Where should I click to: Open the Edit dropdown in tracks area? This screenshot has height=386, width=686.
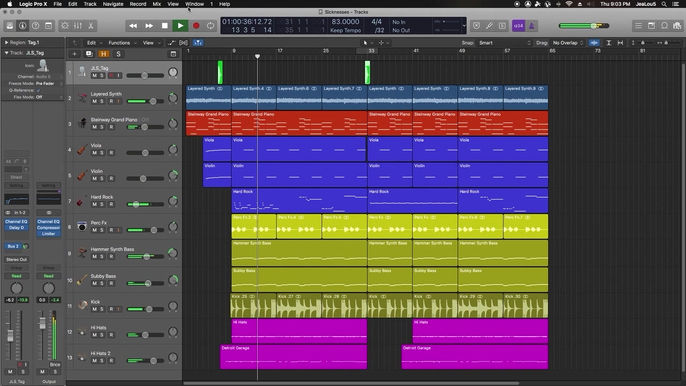coord(93,43)
